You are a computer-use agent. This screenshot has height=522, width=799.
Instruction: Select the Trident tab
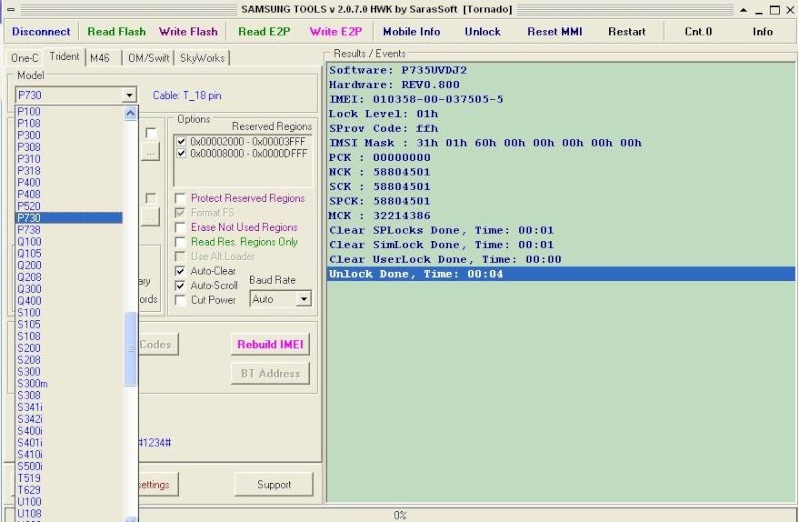(64, 56)
